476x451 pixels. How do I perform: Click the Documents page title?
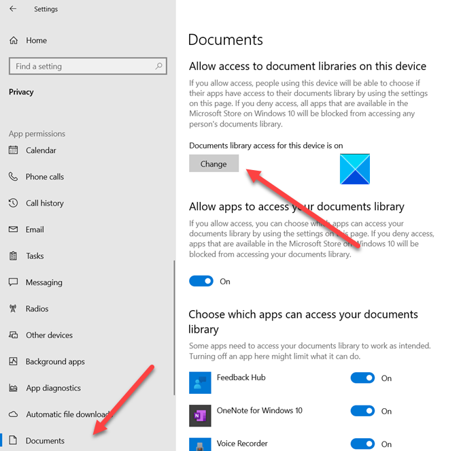coord(226,39)
